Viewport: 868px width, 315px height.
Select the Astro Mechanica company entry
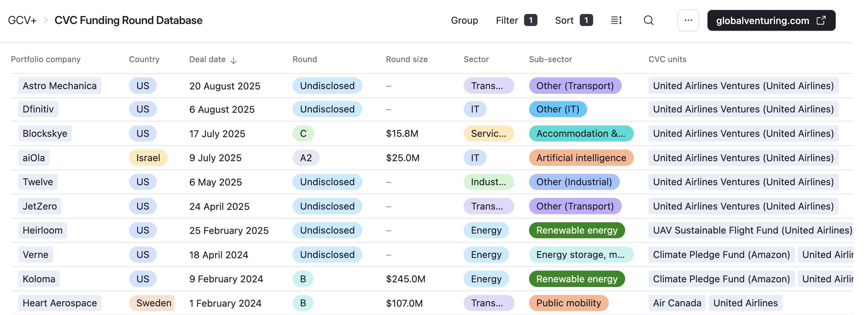pyautogui.click(x=60, y=86)
